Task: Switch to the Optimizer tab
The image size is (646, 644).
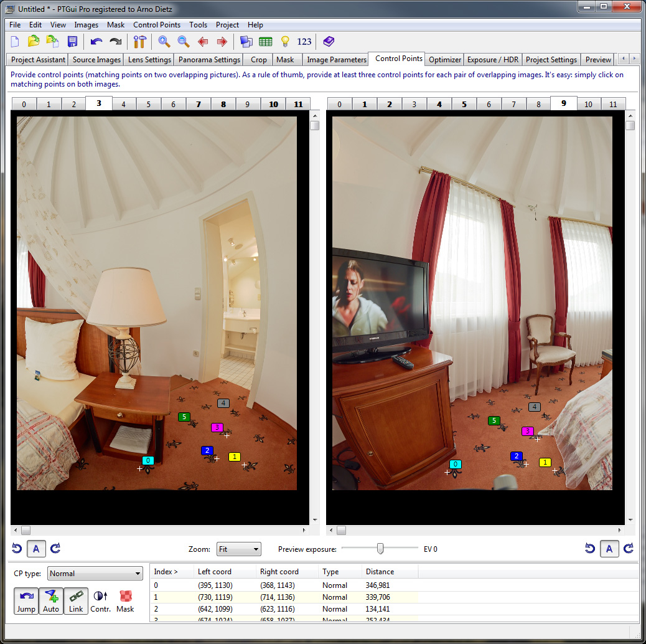Action: [445, 60]
